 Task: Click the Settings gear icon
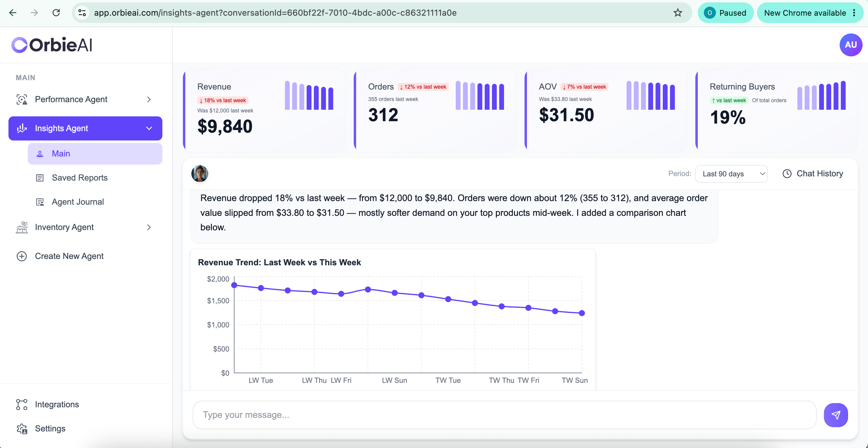tap(22, 428)
